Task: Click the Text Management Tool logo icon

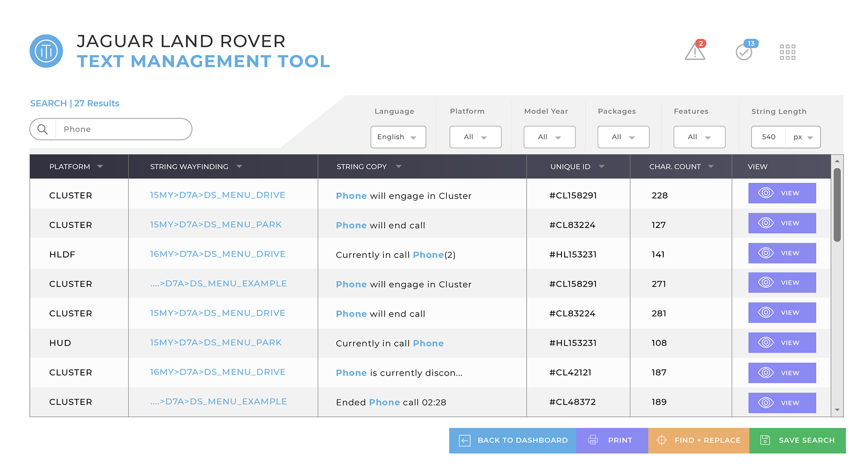Action: click(46, 51)
